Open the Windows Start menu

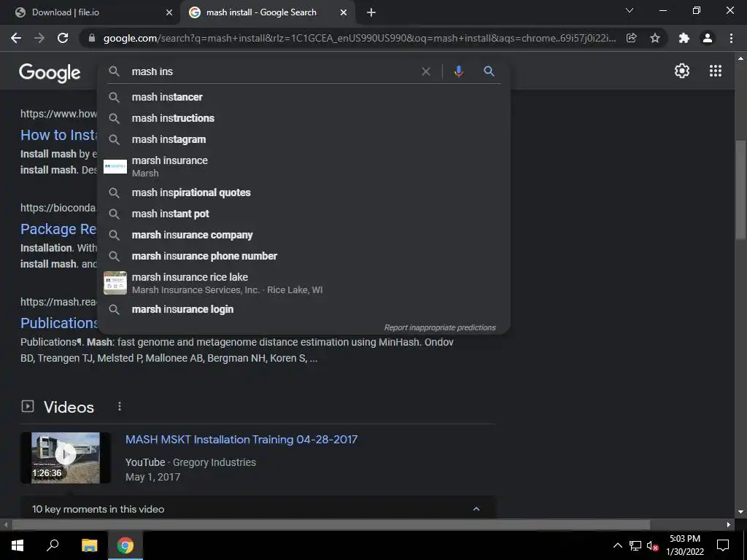[18, 545]
